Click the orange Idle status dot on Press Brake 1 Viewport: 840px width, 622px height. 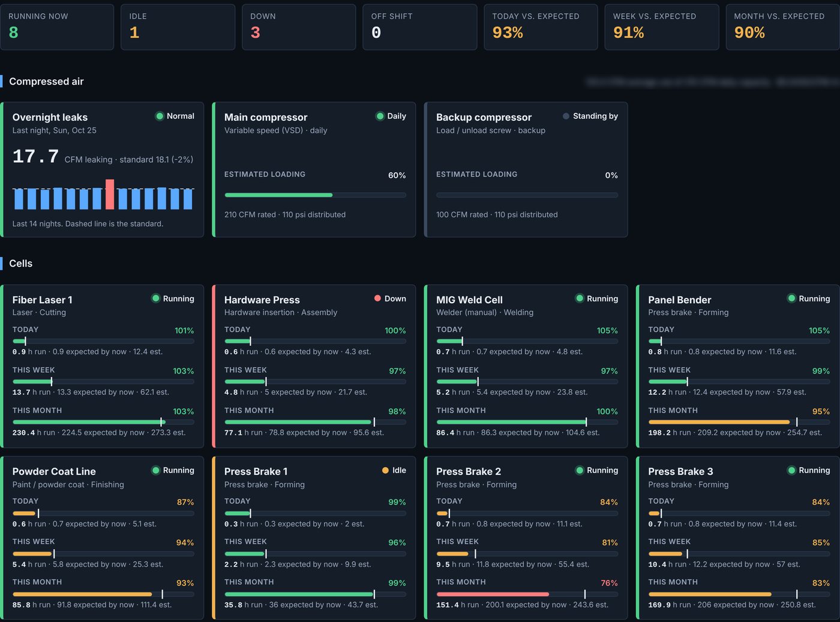385,471
